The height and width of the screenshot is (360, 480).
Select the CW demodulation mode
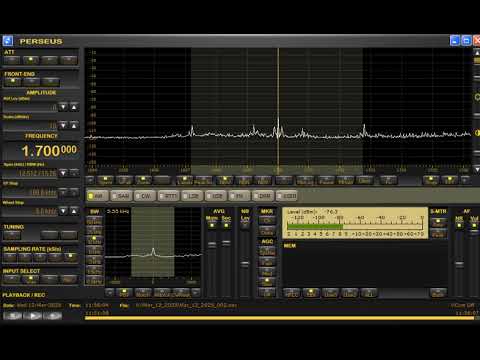pos(145,196)
